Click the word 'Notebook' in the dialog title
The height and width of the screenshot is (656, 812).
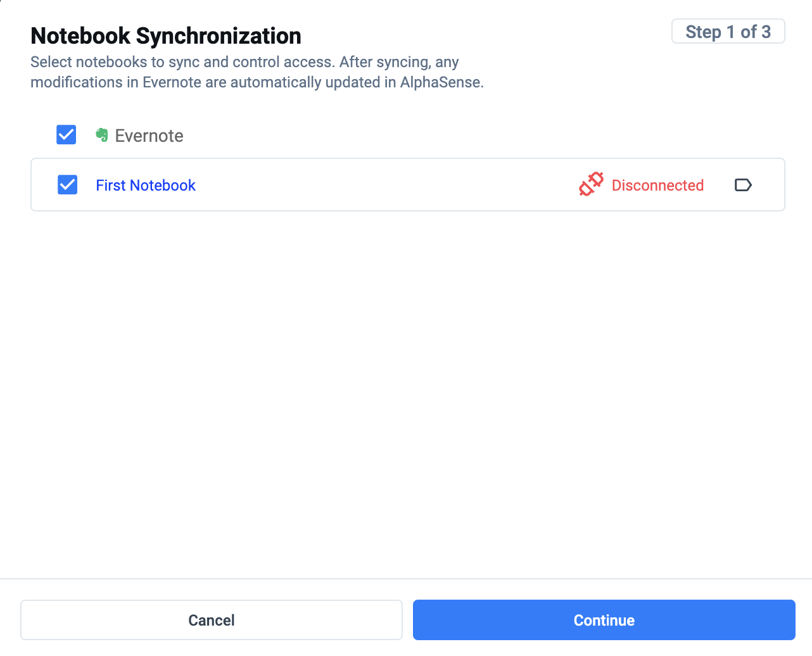(x=80, y=36)
